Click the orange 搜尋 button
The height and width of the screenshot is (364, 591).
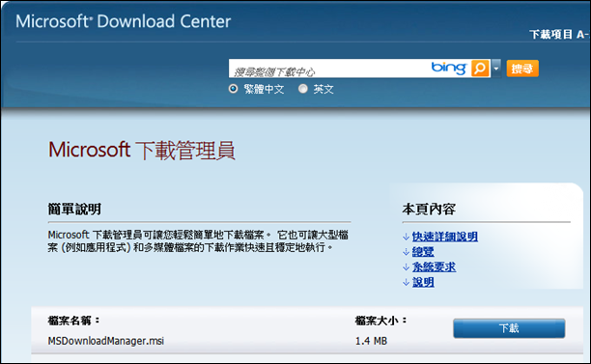coord(522,69)
